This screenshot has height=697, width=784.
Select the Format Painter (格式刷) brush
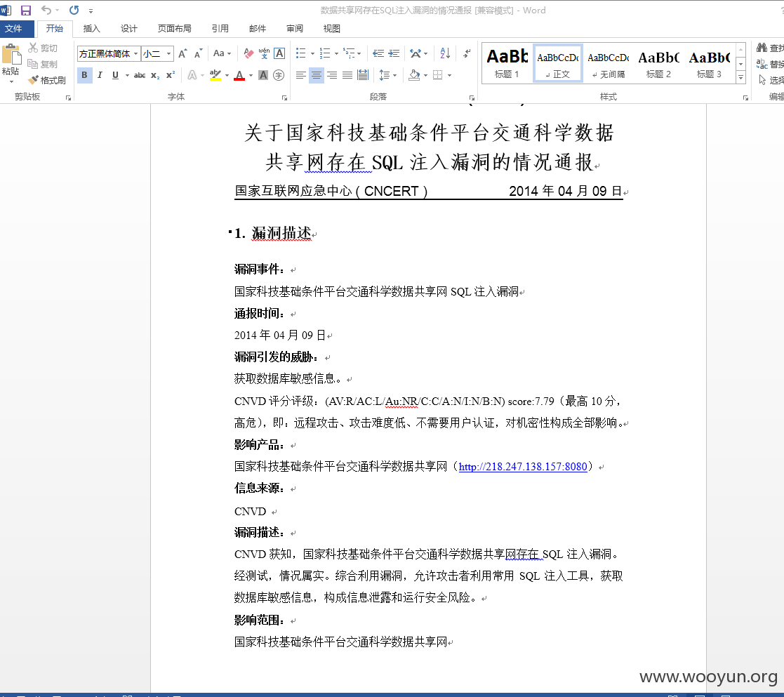(33, 80)
